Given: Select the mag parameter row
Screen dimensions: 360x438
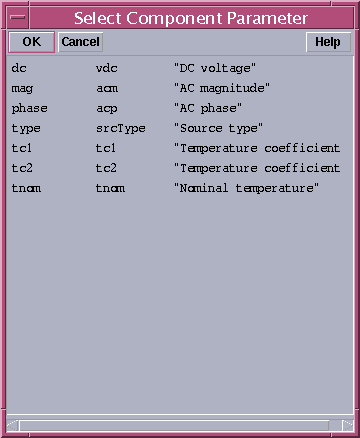Looking at the screenshot, I should [x=180, y=88].
